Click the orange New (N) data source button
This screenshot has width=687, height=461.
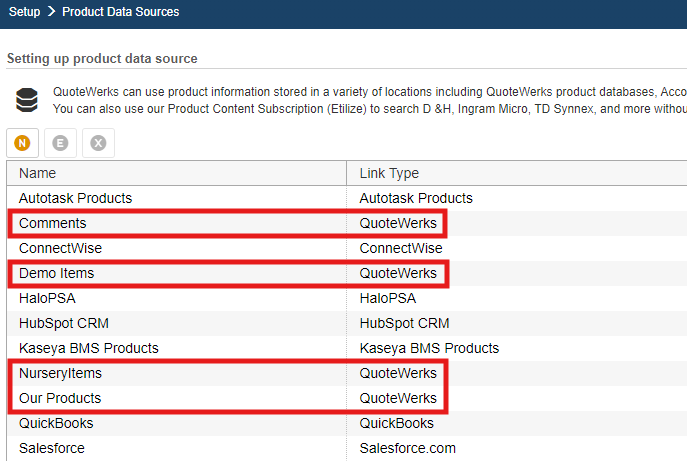point(23,143)
